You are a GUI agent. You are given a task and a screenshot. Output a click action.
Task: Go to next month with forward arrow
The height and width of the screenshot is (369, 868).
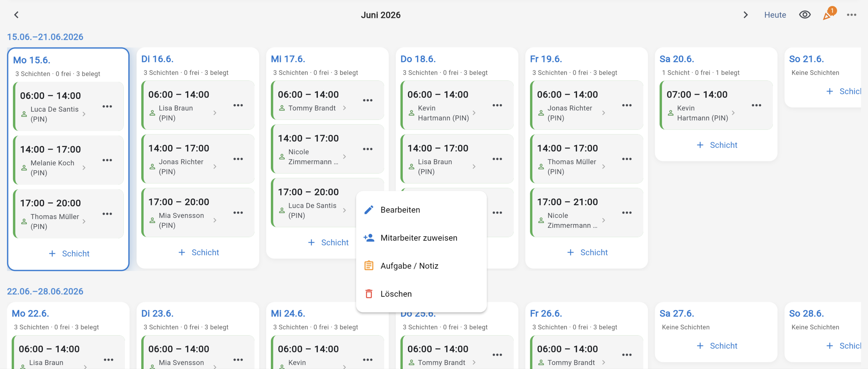click(x=745, y=15)
